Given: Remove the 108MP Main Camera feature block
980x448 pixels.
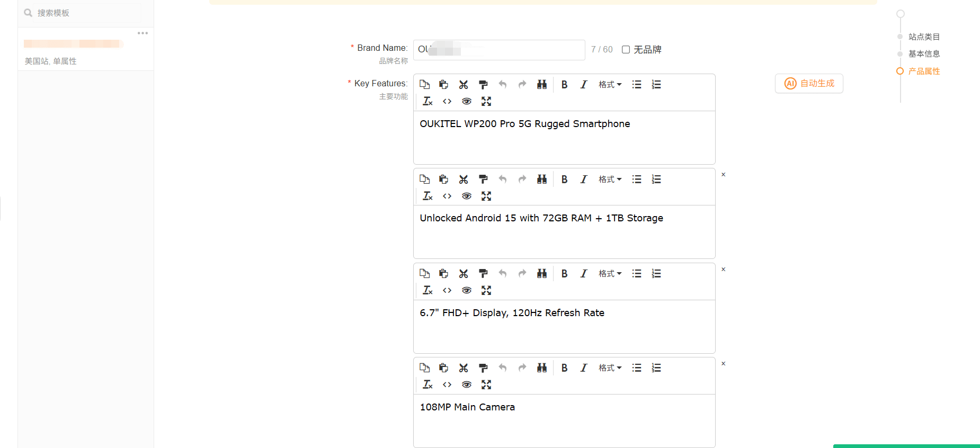Looking at the screenshot, I should 724,364.
